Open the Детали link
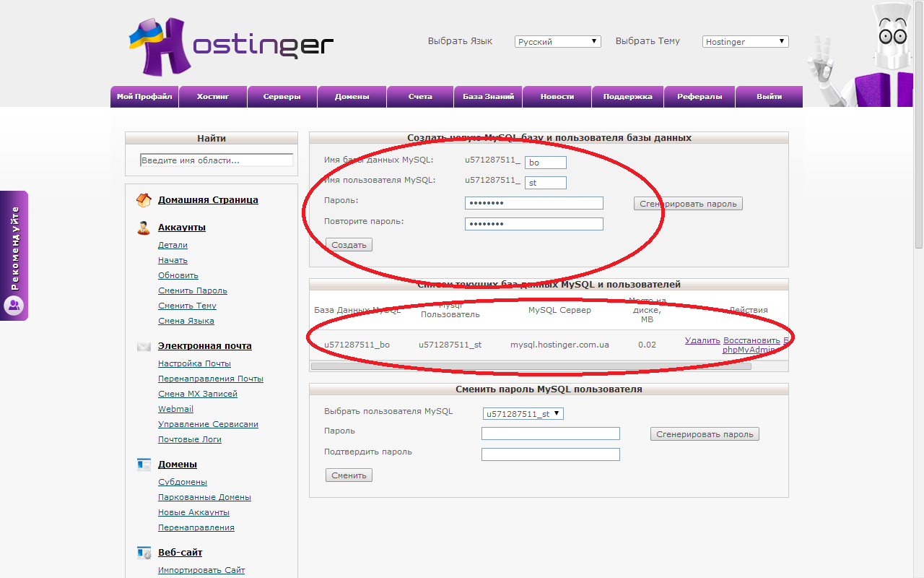 tap(173, 245)
